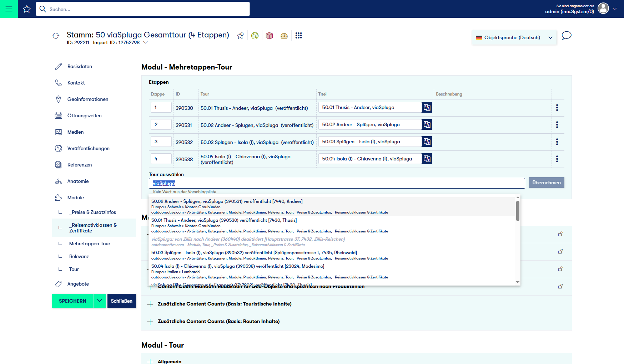Screen dimensions: 624x364
Task: Open row options for stage 390530
Action: (557, 108)
